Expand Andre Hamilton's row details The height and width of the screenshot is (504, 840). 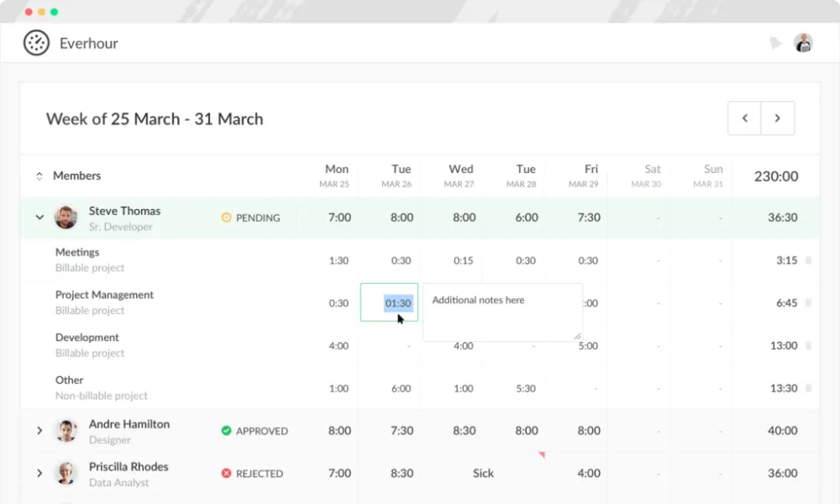[x=39, y=430]
